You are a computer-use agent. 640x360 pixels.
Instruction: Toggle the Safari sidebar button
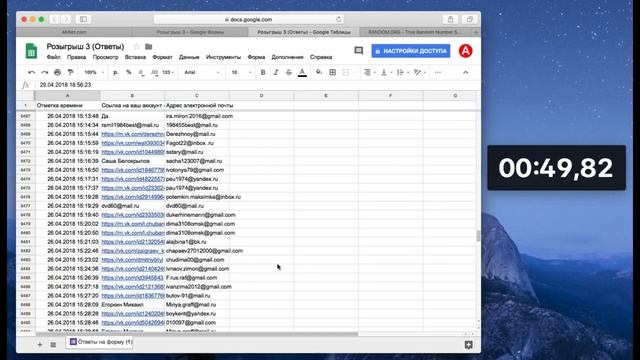pos(83,19)
